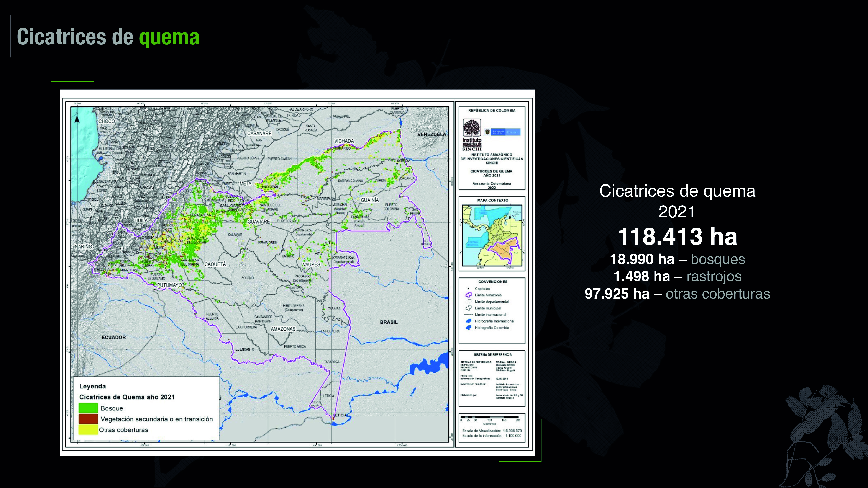Click the PUERTO COLOMBIA label
868x488 pixels.
(x=391, y=207)
